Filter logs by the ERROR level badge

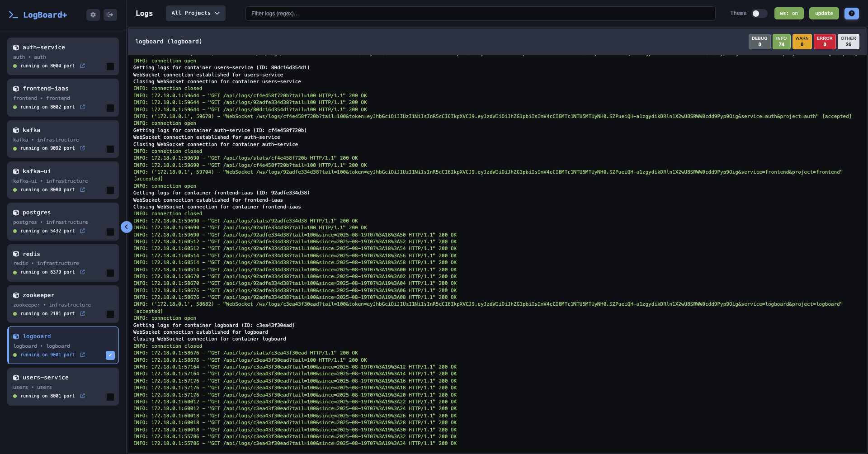[x=825, y=42]
